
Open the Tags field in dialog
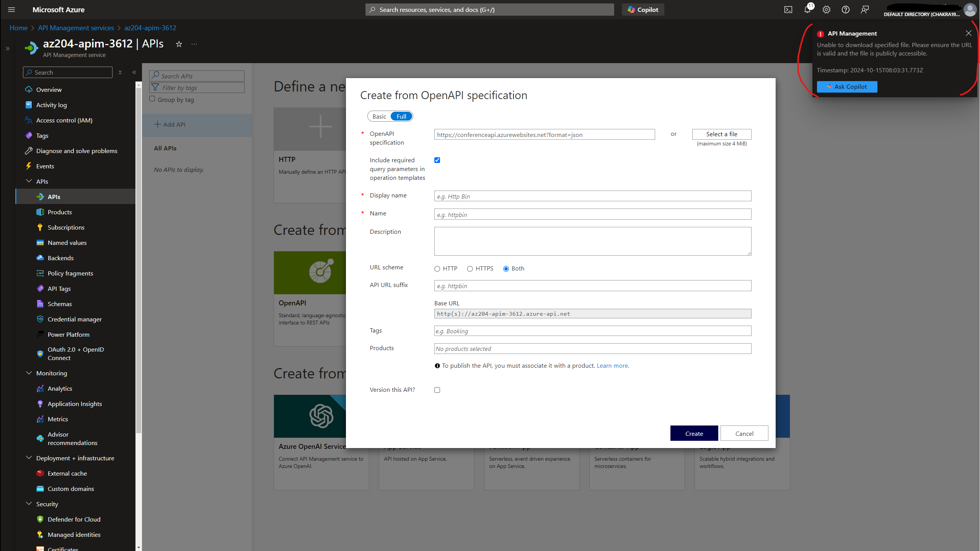[x=592, y=331]
